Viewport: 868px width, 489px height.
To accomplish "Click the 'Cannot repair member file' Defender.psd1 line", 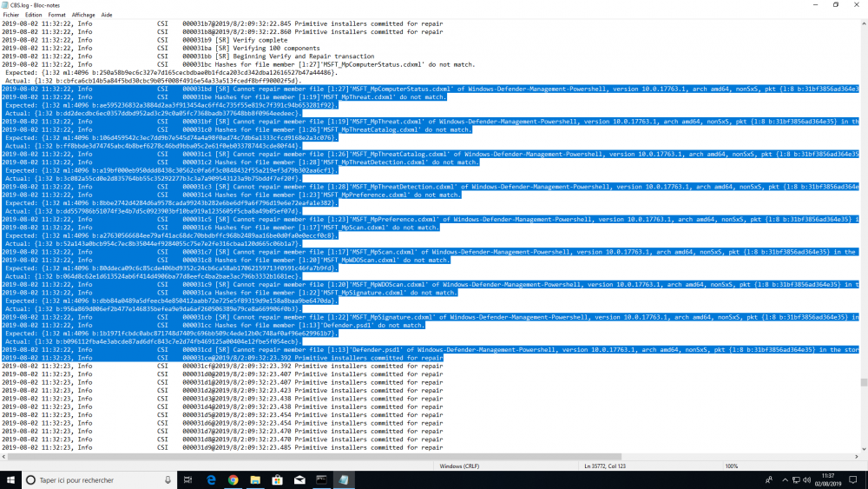I will (431, 349).
